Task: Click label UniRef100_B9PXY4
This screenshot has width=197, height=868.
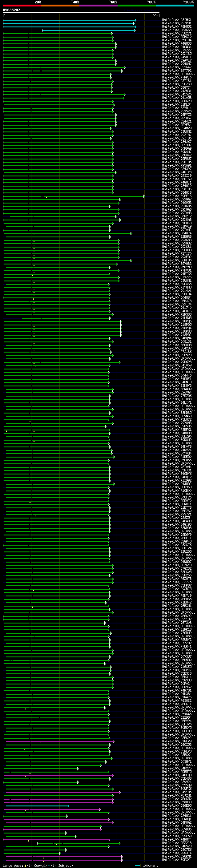Action: (177, 860)
